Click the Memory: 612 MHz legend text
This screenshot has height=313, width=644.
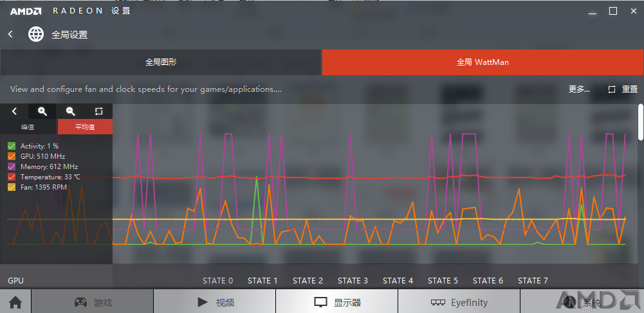point(50,166)
